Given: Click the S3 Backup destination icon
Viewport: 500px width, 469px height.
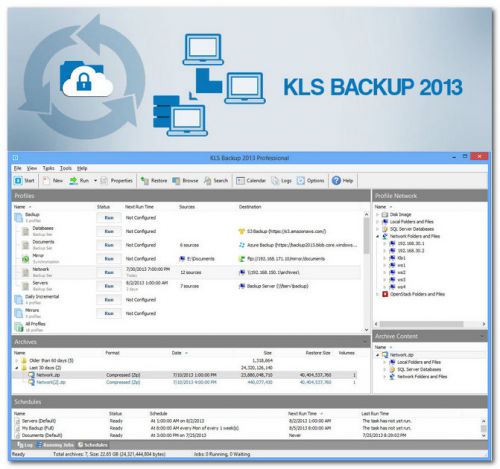Looking at the screenshot, I should (x=242, y=231).
